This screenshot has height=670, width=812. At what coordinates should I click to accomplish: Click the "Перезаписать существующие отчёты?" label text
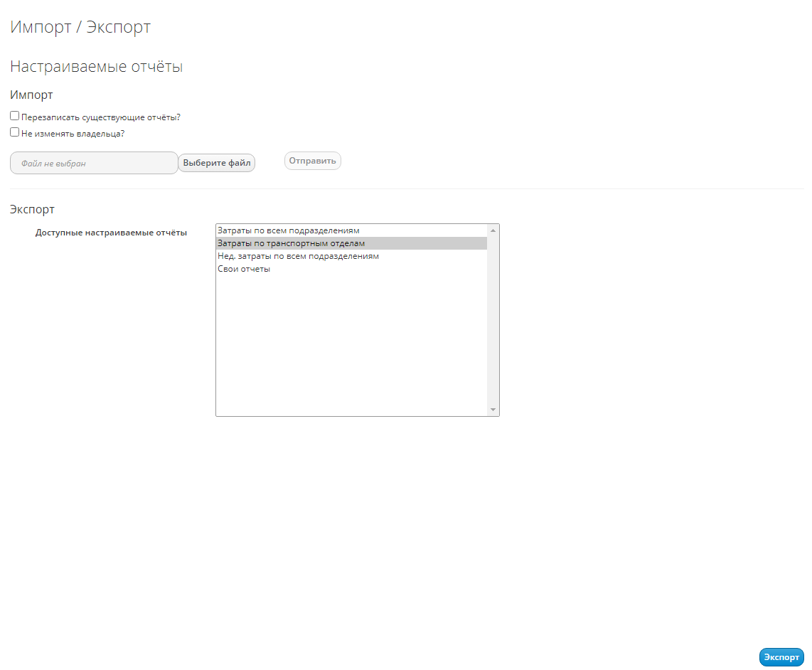[101, 117]
